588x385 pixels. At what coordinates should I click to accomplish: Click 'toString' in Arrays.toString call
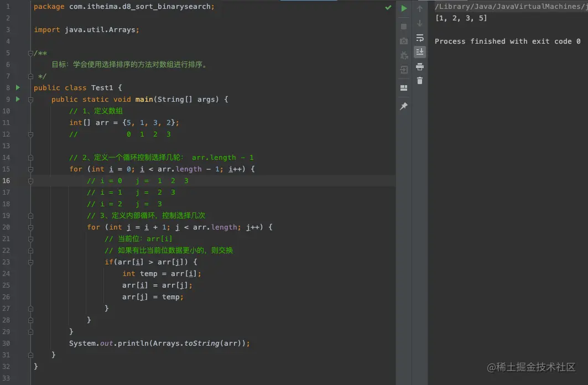[x=202, y=344]
